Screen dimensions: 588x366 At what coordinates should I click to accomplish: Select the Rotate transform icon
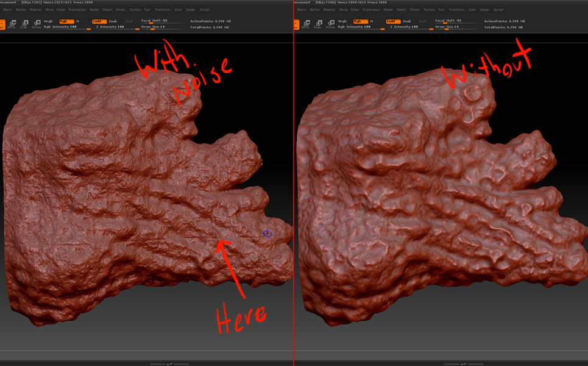click(37, 24)
